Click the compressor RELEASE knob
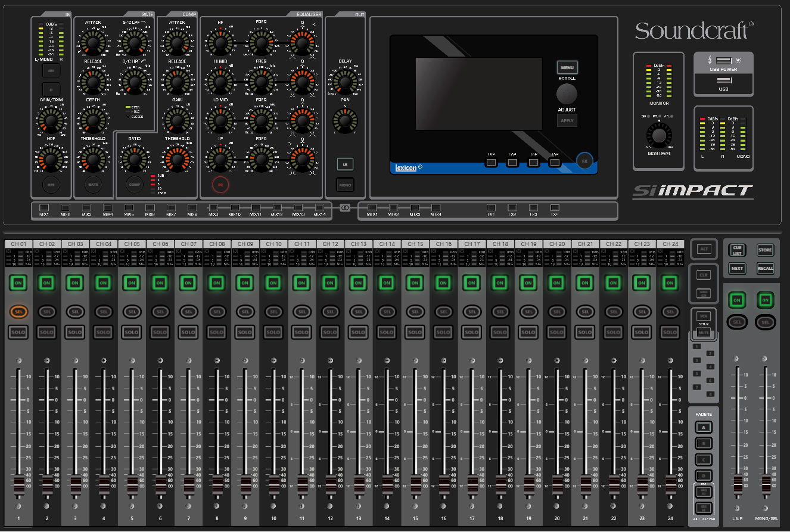This screenshot has width=790, height=532. (177, 81)
